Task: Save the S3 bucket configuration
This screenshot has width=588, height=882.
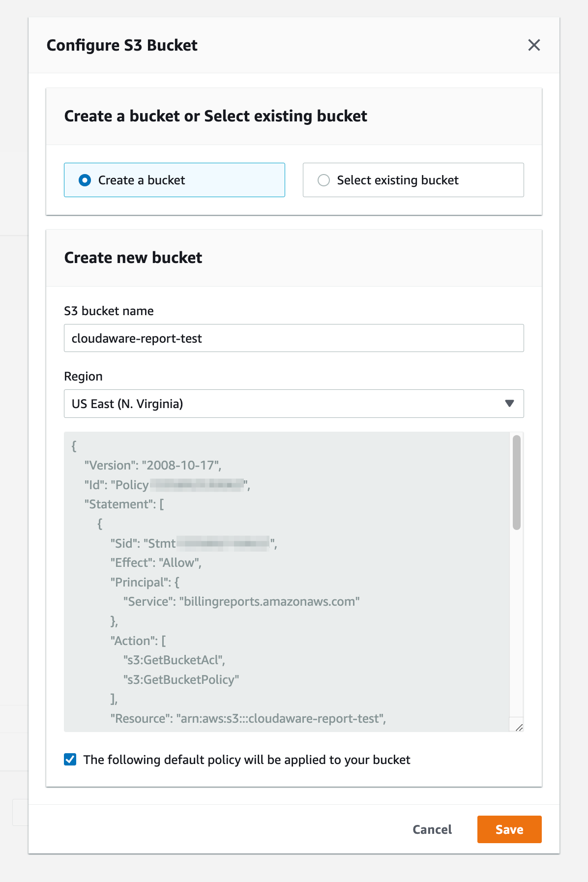Action: [509, 829]
